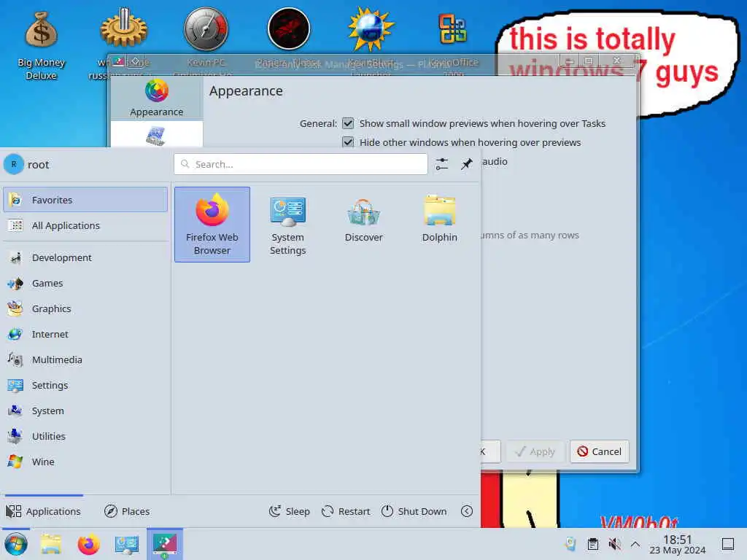
Task: Open the golden gear desktop icon
Action: coord(124,28)
